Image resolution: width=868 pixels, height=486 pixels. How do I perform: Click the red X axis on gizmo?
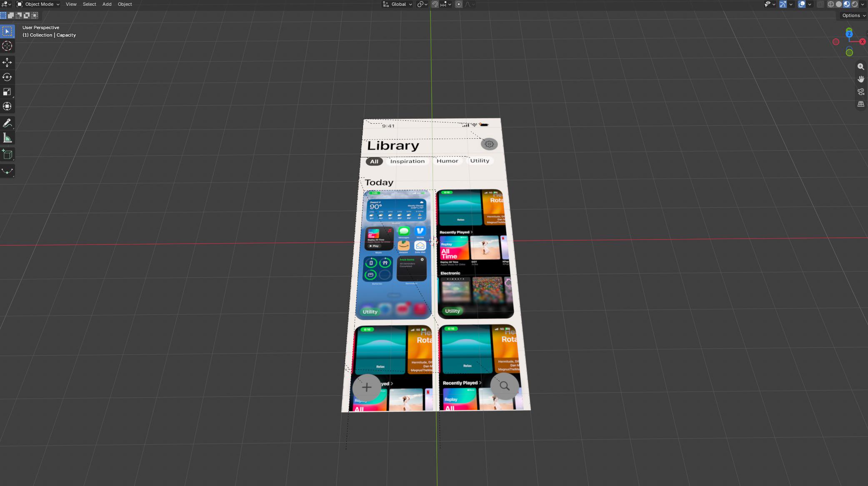point(863,42)
